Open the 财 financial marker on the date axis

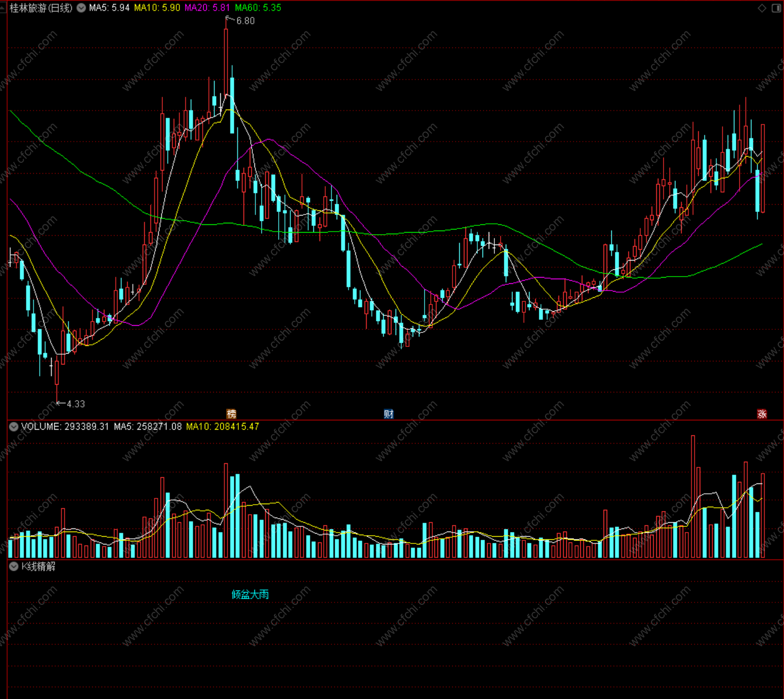click(x=388, y=414)
